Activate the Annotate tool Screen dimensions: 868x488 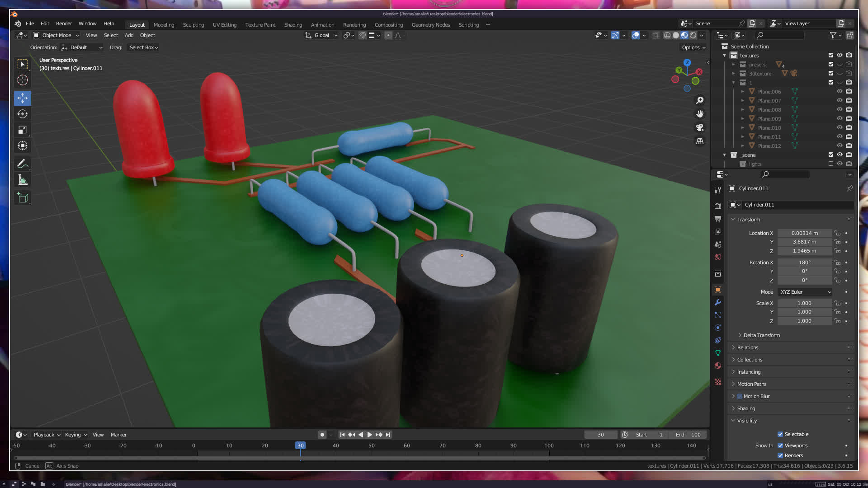click(x=23, y=164)
